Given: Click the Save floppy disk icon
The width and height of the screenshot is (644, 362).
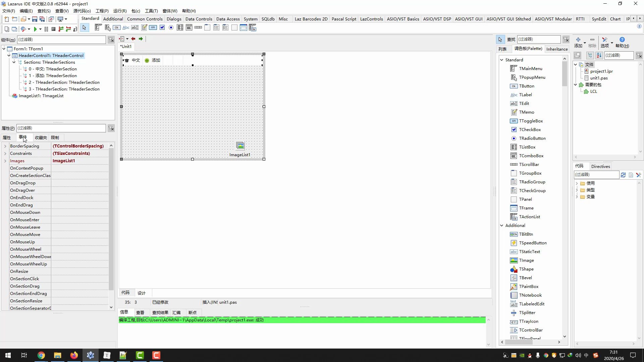Looking at the screenshot, I should coord(35,19).
